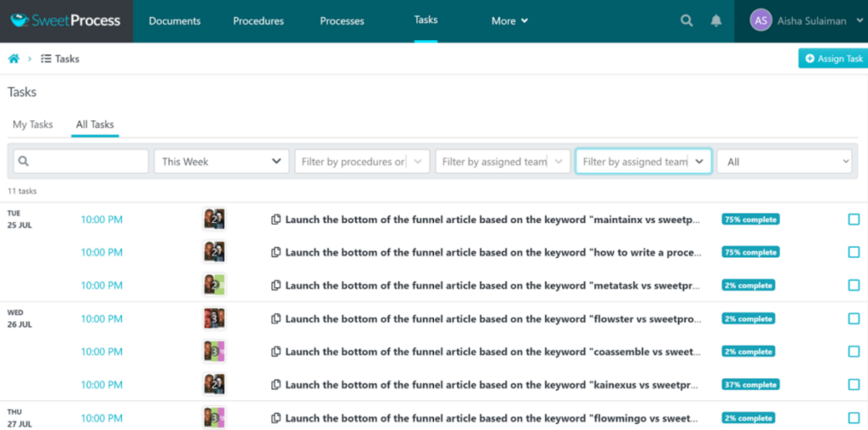Click assignee avatars for flowmingo vs sweetprocess task

pos(214,418)
